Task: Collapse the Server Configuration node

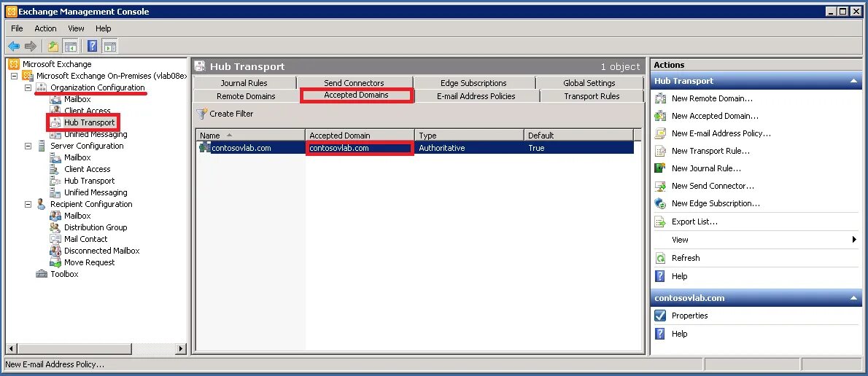Action: point(28,146)
